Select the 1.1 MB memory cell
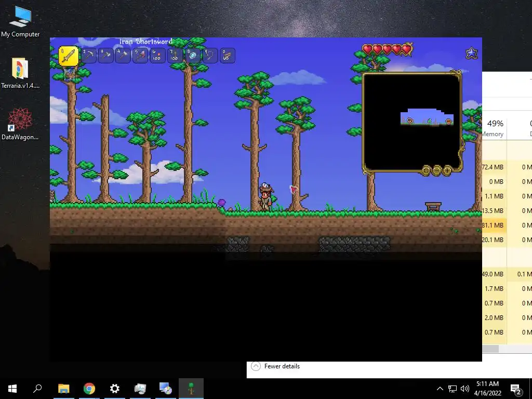532x399 pixels. tap(494, 196)
